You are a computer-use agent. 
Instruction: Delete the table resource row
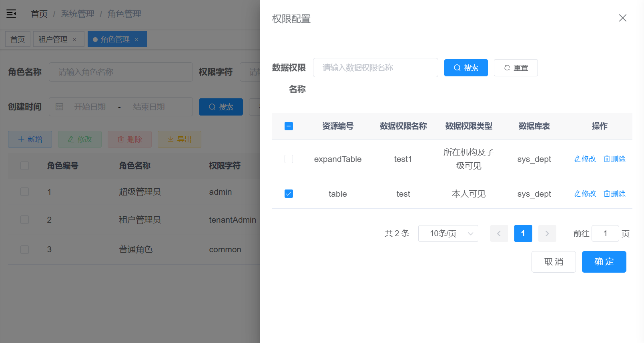click(x=614, y=194)
